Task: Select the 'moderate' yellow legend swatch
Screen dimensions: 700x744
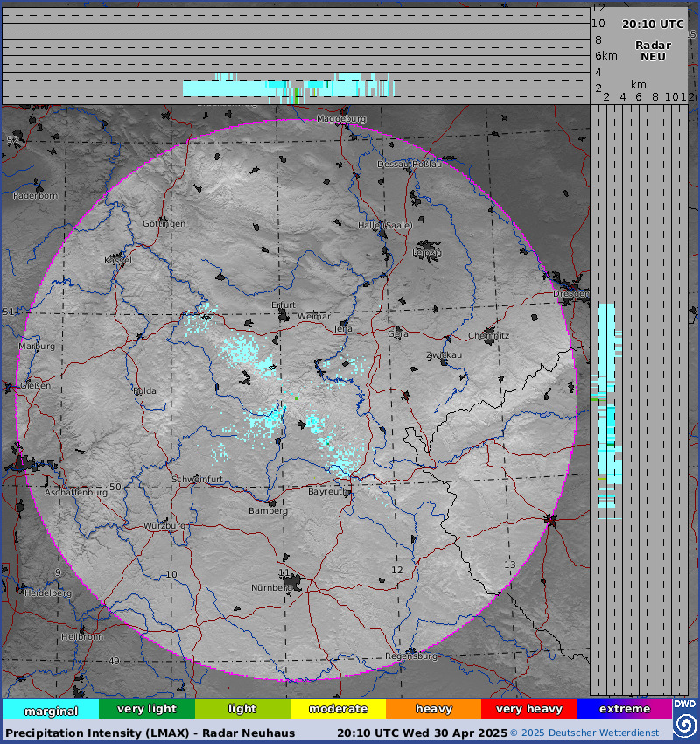Action: pos(338,709)
